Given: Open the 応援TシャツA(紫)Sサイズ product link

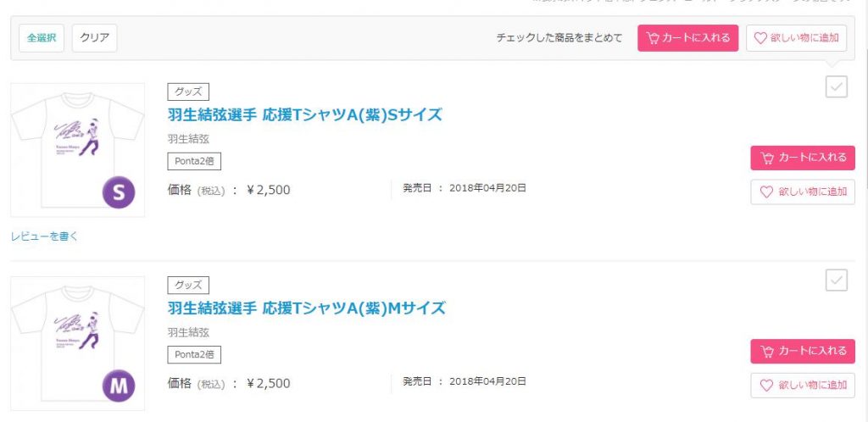Looking at the screenshot, I should pyautogui.click(x=305, y=114).
